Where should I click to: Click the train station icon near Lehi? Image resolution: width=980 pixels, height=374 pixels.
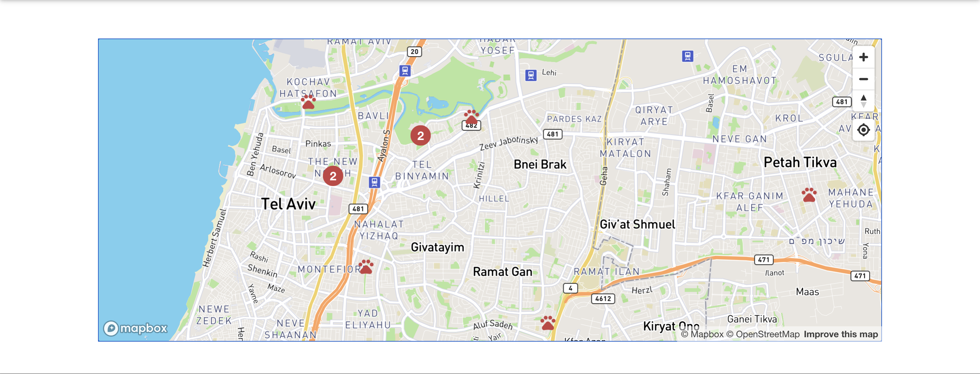tap(531, 75)
